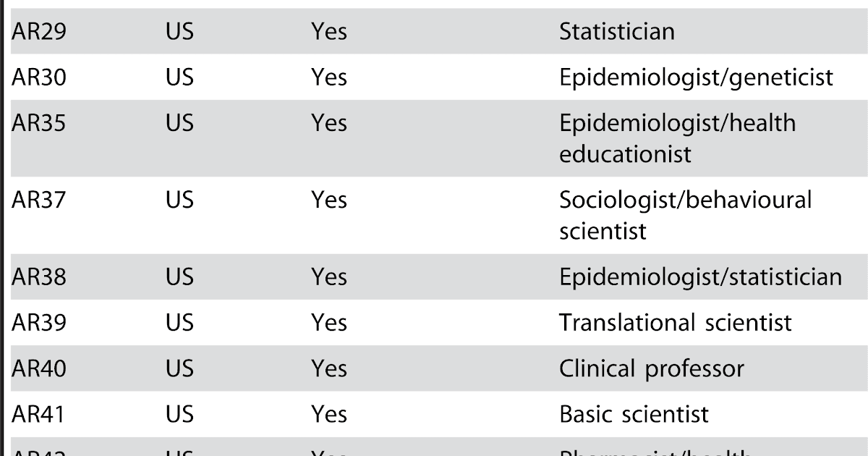Click the AR38 row identifier

pos(39,277)
